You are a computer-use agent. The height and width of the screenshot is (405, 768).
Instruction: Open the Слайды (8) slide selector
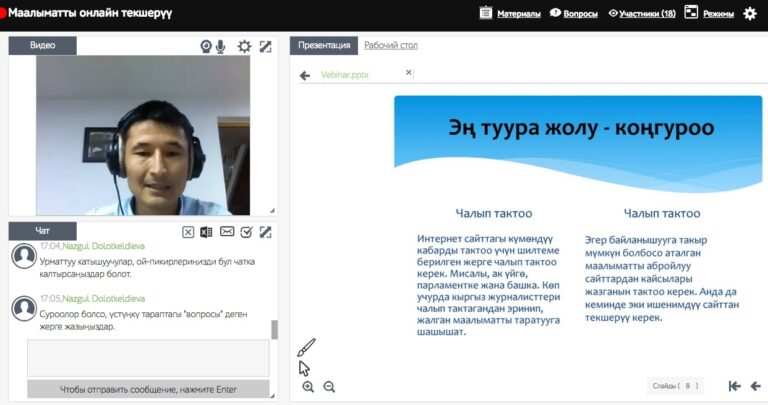pyautogui.click(x=675, y=386)
